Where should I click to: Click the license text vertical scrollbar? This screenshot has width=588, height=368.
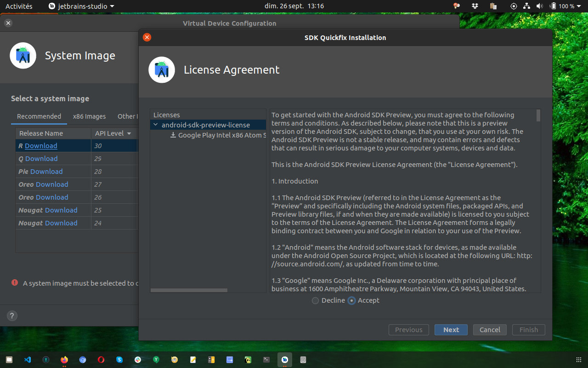pos(538,115)
